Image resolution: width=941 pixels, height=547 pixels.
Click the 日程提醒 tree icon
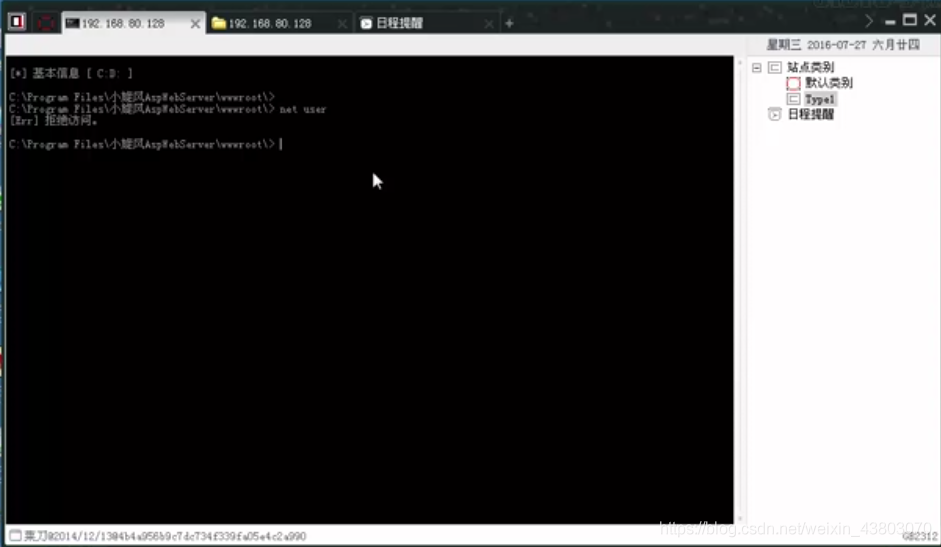tap(775, 114)
